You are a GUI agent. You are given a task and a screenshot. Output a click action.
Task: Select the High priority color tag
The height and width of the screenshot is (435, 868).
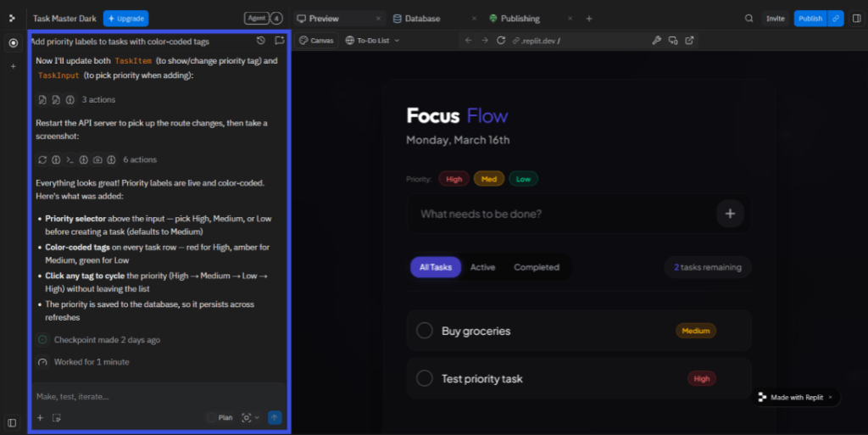point(453,179)
